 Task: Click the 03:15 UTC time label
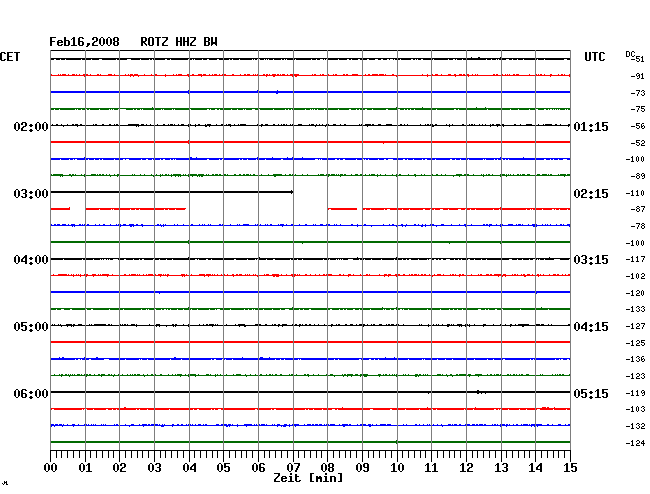click(591, 260)
